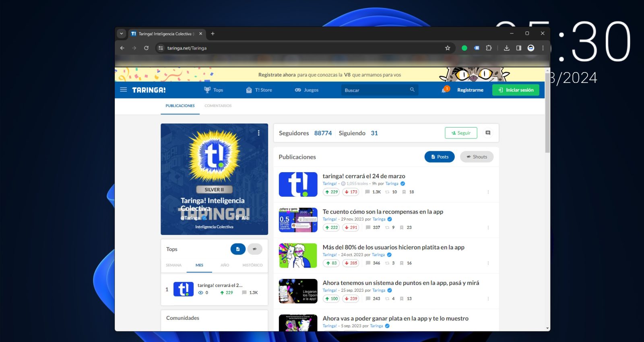Expand Chrome tab search dropdown
Image resolution: width=644 pixels, height=342 pixels.
(122, 34)
